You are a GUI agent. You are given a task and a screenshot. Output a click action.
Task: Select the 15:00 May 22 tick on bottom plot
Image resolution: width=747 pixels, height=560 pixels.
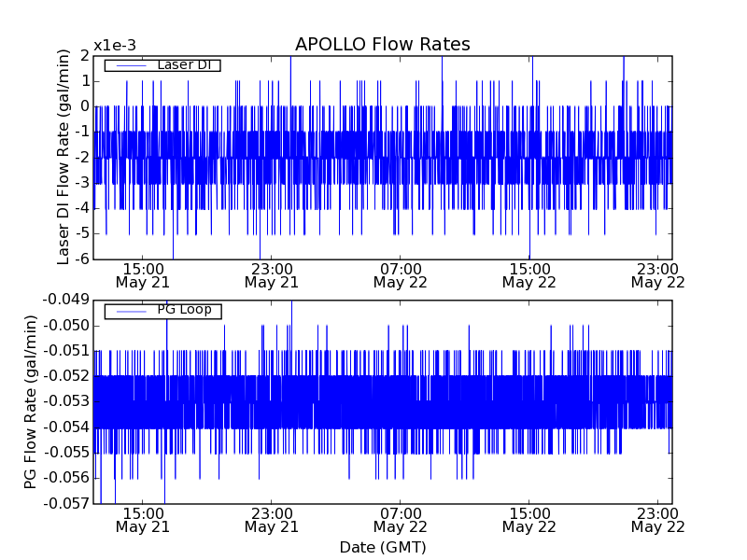(529, 519)
